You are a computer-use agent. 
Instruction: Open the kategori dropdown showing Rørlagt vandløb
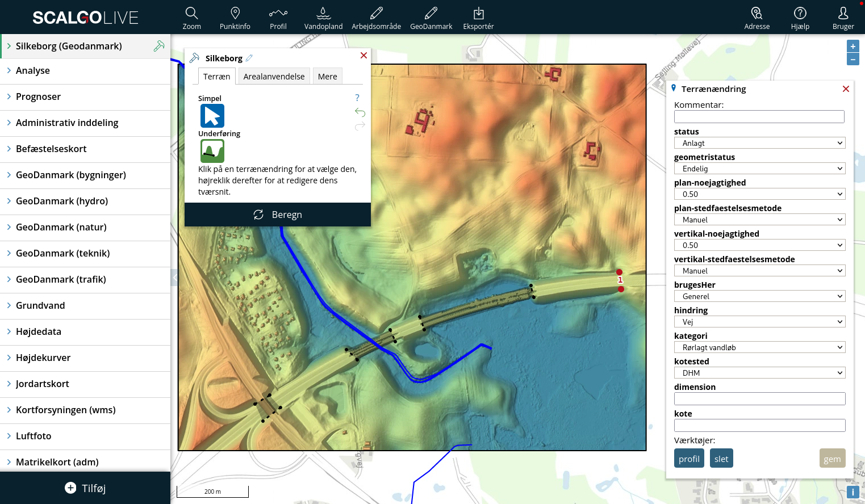(759, 347)
